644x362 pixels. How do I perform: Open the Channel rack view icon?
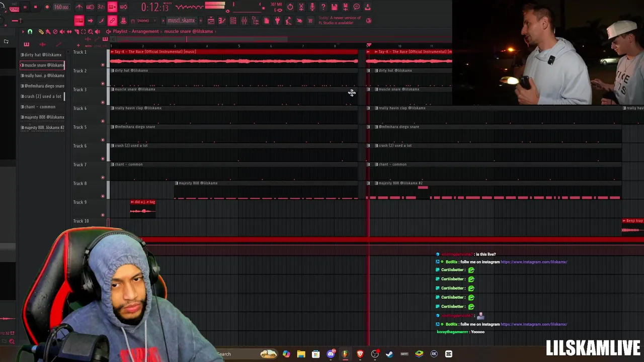coord(233,21)
